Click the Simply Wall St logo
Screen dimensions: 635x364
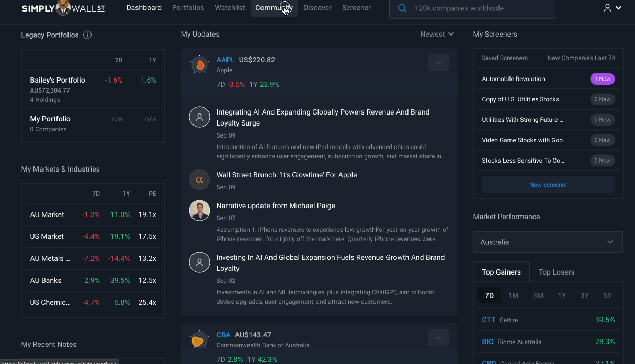click(x=63, y=8)
